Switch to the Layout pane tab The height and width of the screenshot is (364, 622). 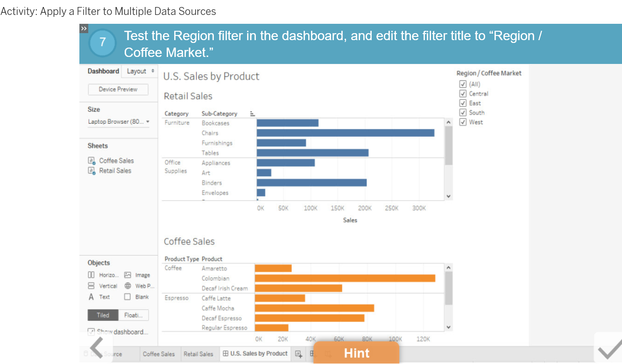tap(137, 71)
